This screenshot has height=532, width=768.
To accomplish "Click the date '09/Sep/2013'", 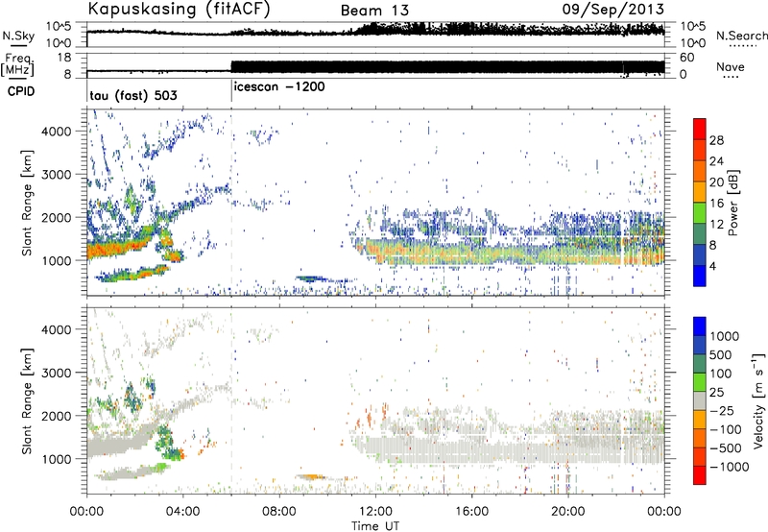I will click(613, 9).
